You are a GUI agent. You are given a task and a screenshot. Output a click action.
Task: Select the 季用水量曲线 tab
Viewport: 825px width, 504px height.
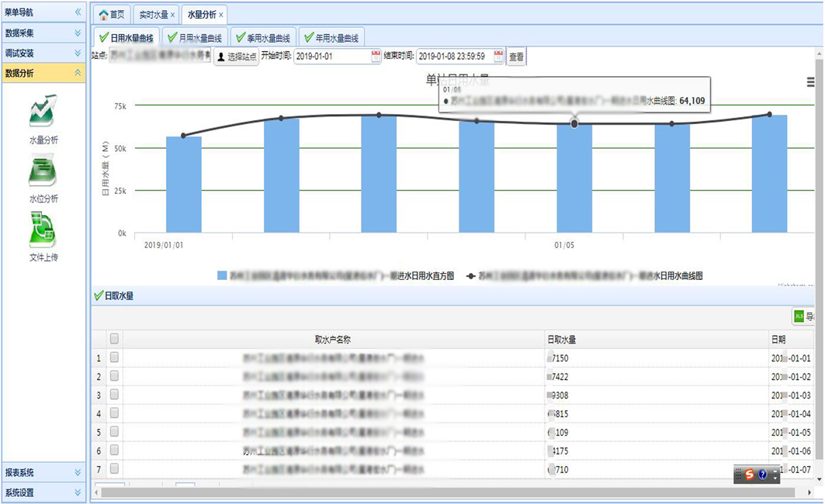[263, 38]
